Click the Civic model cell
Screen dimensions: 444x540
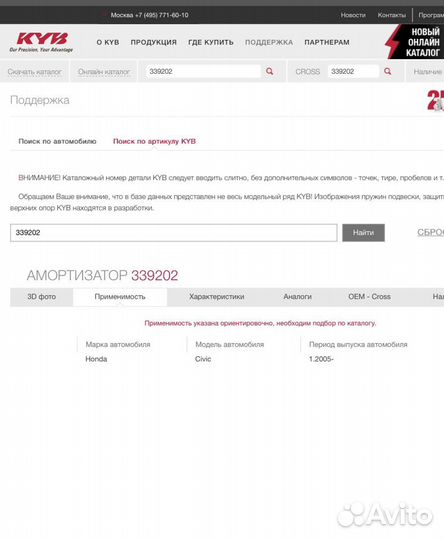(x=203, y=359)
